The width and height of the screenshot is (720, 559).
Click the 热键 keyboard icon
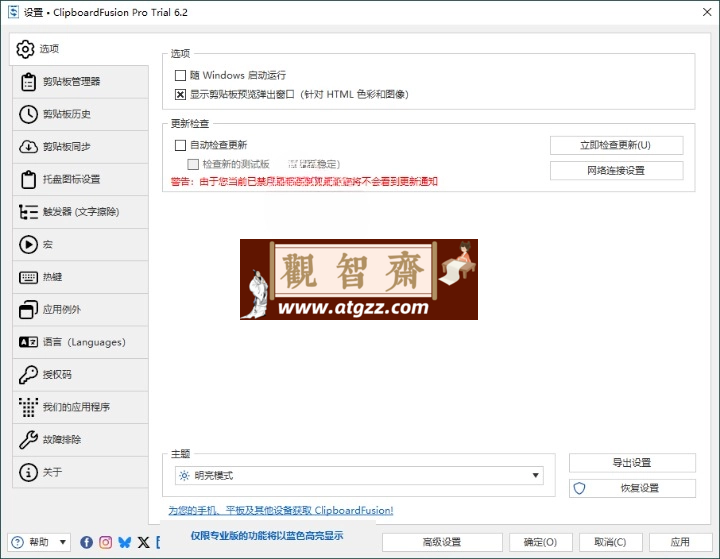click(x=28, y=277)
